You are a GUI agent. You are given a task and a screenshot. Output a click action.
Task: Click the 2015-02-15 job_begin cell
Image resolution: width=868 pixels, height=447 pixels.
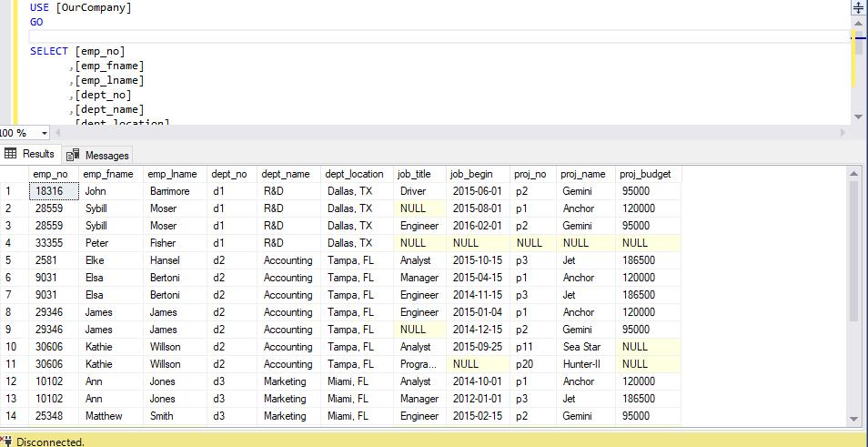click(x=479, y=416)
